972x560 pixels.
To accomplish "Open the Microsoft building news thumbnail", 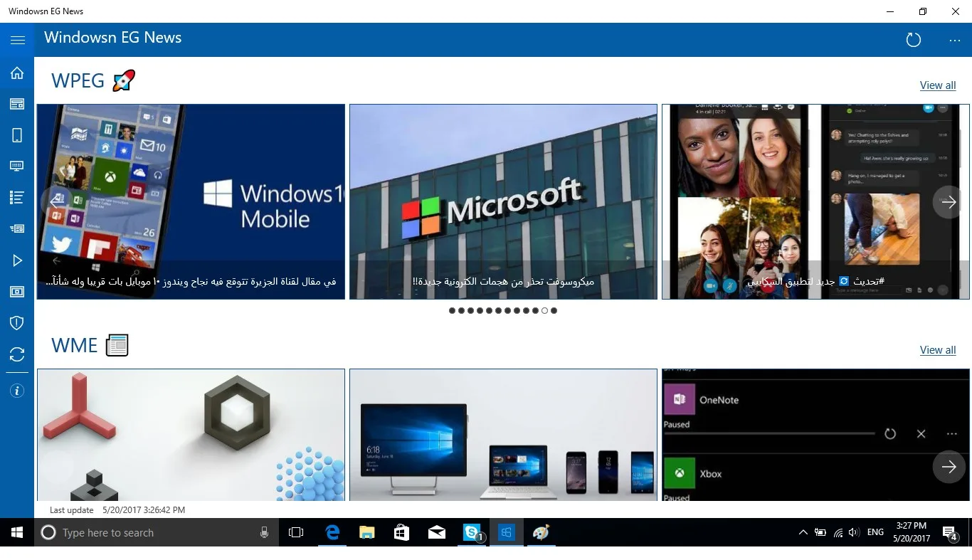I will tap(503, 202).
